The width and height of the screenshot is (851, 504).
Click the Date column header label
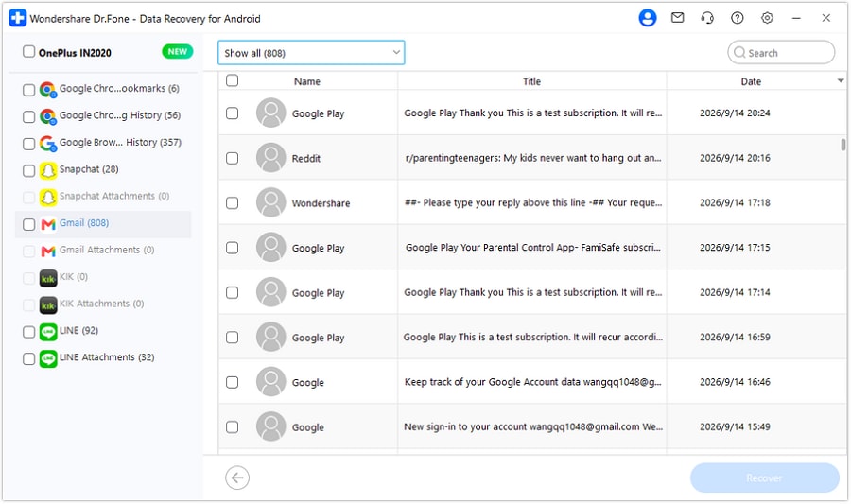[x=751, y=81]
